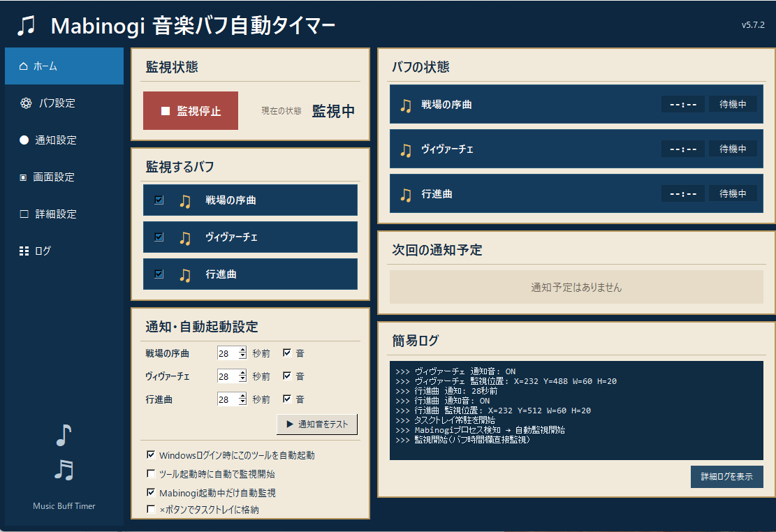The width and height of the screenshot is (776, 532).
Task: Enable ×ボタンでタスクトレイに格納
Action: (151, 509)
